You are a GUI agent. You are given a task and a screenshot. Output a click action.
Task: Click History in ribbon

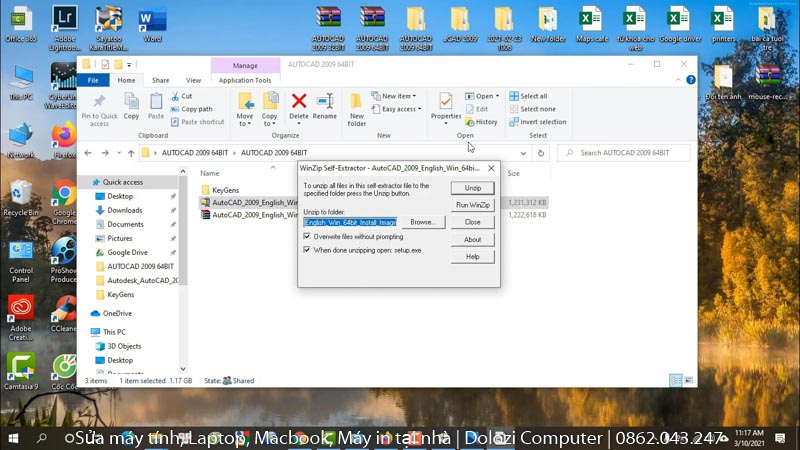[481, 122]
